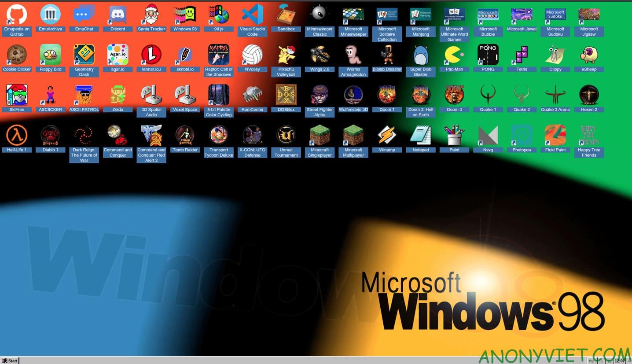Select the Geometry Dash icon

pyautogui.click(x=84, y=55)
